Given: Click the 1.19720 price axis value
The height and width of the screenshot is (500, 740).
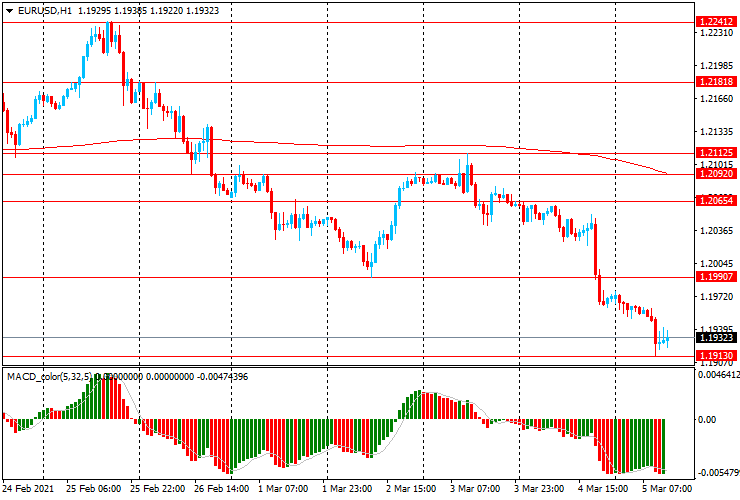Looking at the screenshot, I should pyautogui.click(x=717, y=297).
